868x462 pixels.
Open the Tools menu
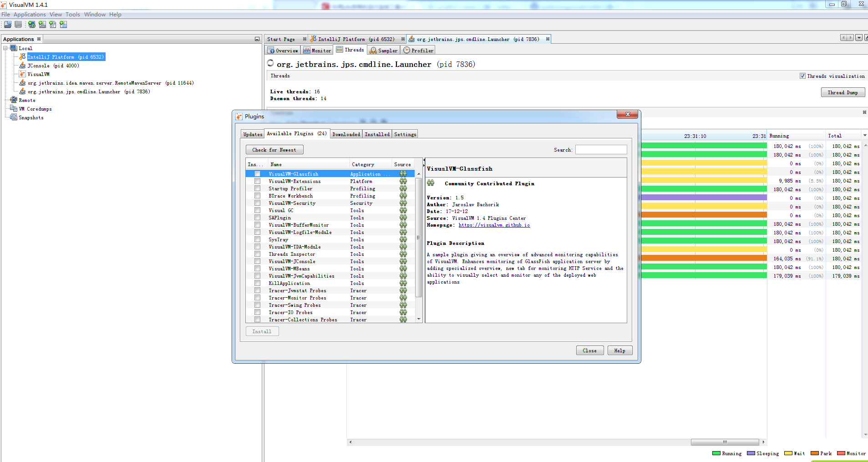point(73,15)
